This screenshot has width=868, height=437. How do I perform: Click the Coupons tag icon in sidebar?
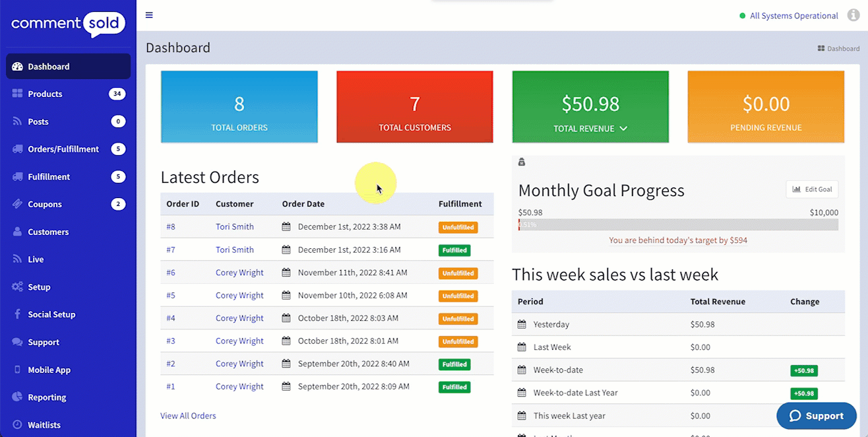coord(17,204)
